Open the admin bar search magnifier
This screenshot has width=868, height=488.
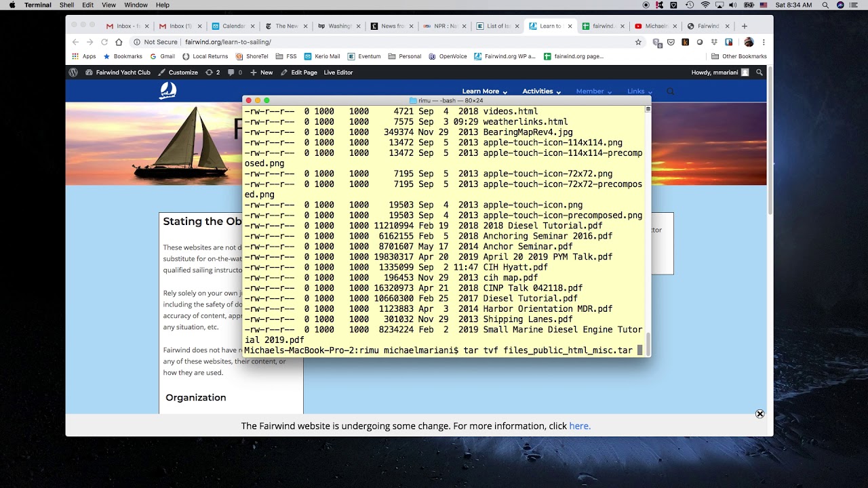[759, 73]
